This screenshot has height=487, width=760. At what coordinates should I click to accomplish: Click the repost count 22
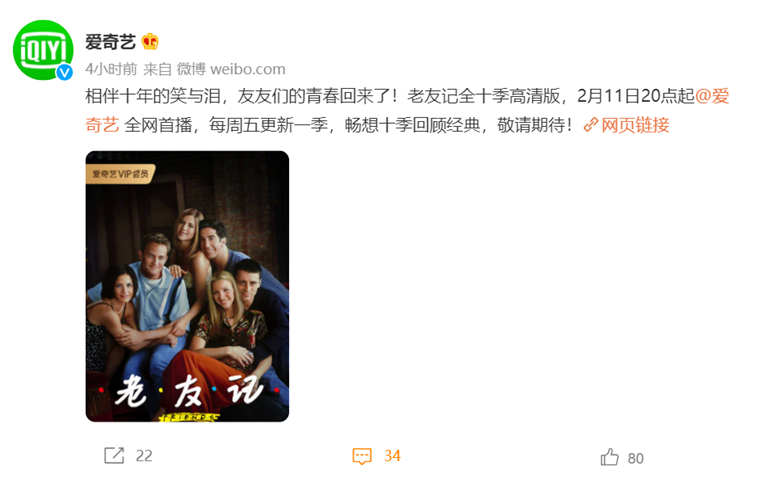(144, 456)
